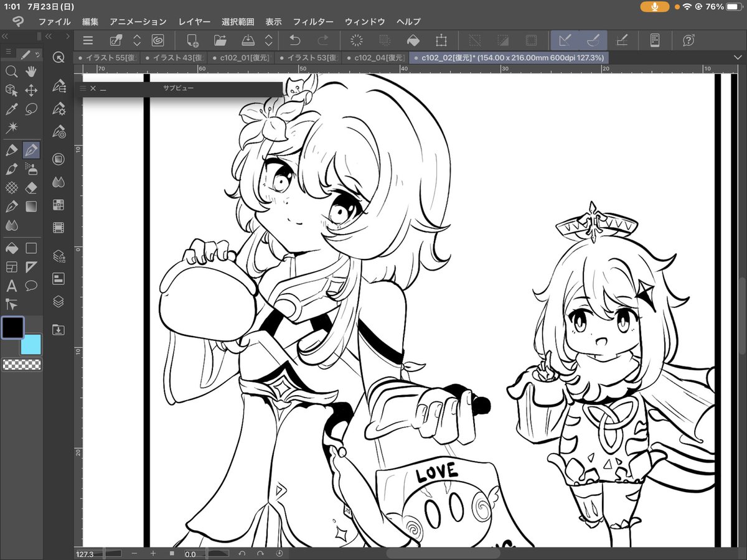Select the Gradient tool

[x=31, y=206]
